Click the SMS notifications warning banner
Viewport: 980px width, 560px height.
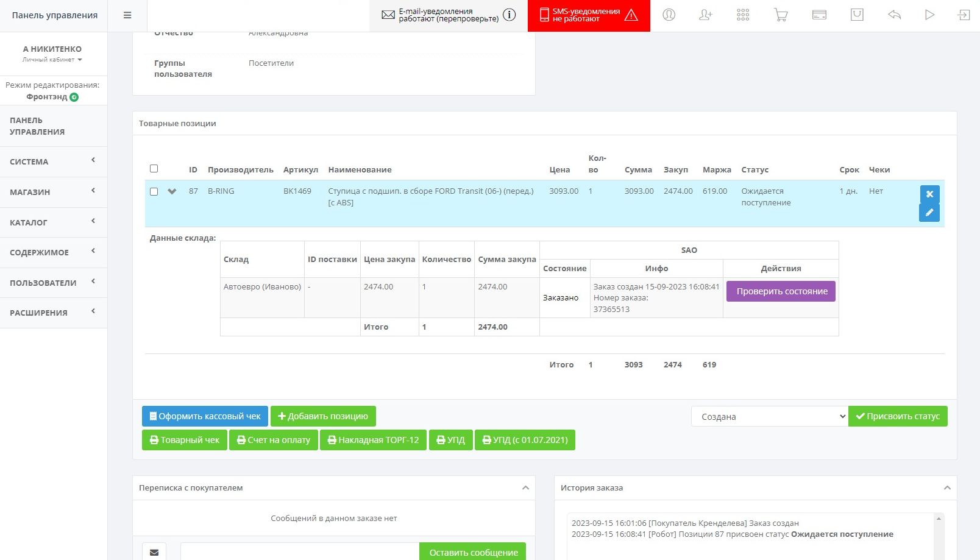pyautogui.click(x=588, y=15)
